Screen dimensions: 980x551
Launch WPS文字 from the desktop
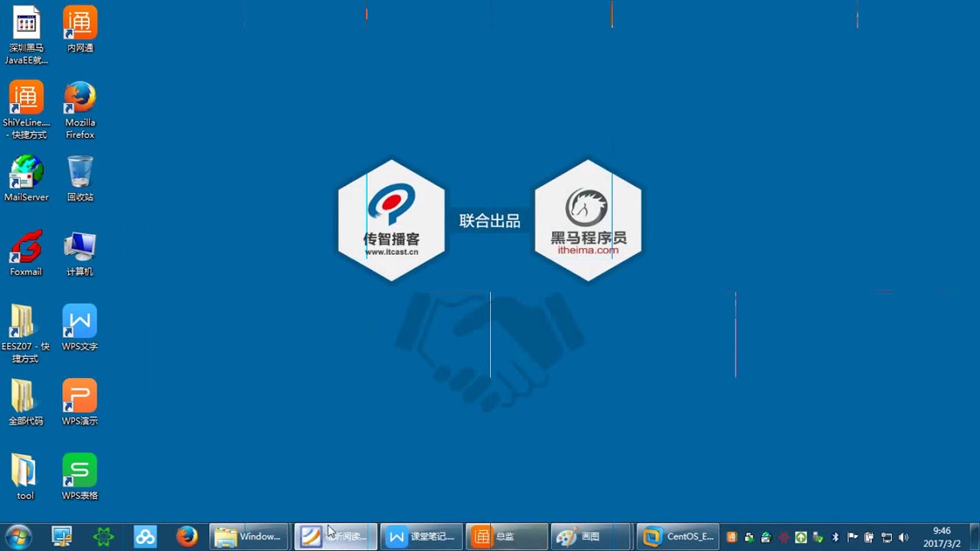[x=80, y=328]
